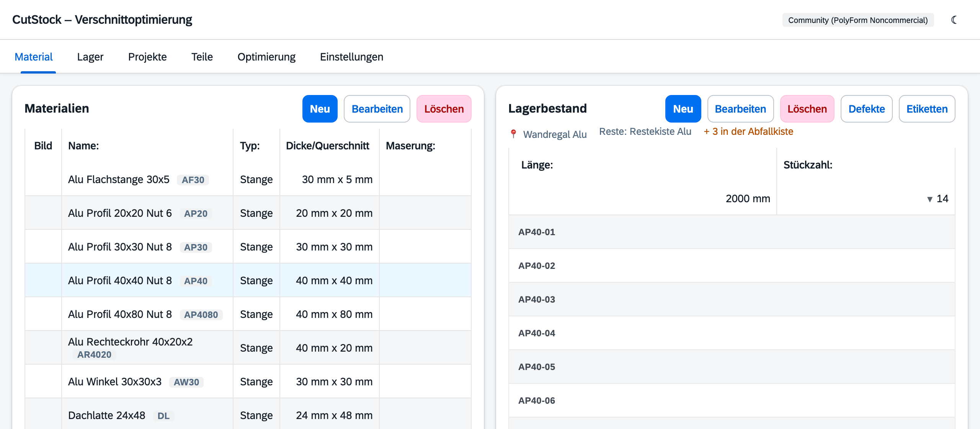This screenshot has height=429, width=980.
Task: Click the Wandregal Alu location label
Action: (x=555, y=134)
